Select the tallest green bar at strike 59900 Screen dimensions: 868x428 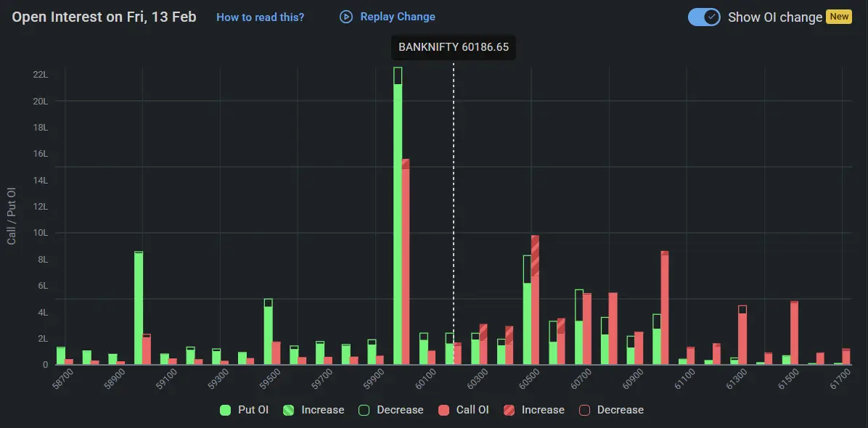point(396,218)
